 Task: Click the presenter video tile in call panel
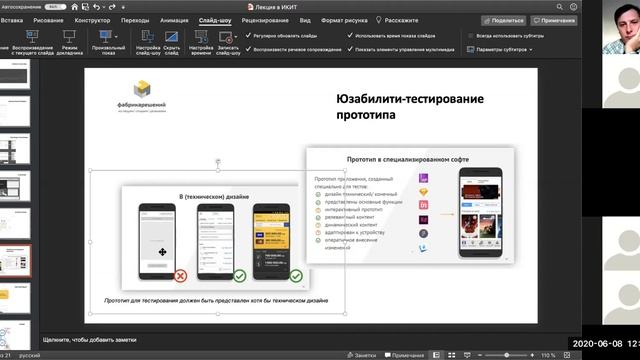coord(621,27)
